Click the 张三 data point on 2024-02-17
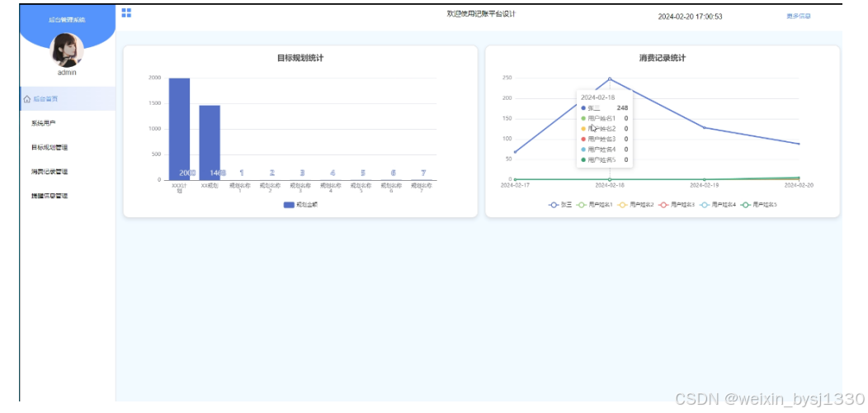Screen dimensions: 868x413 (x=516, y=152)
